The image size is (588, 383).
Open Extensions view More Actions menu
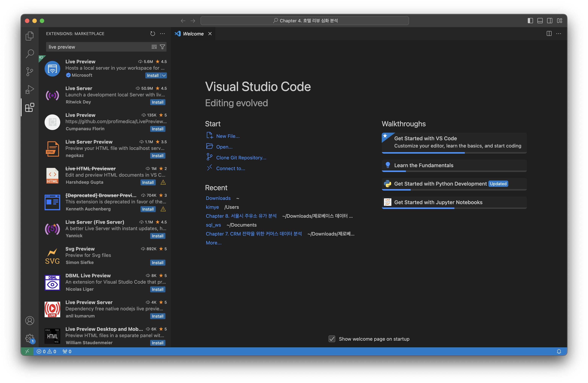[x=162, y=34]
